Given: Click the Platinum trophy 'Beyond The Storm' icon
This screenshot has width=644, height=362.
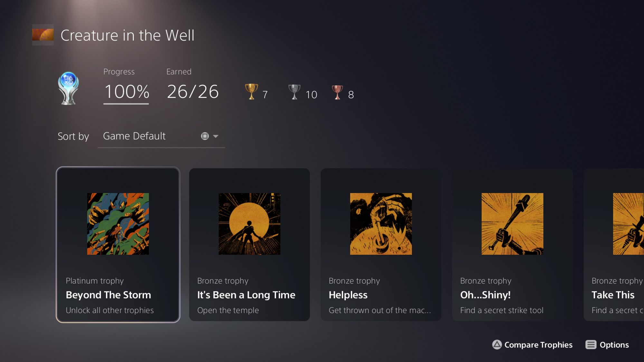Looking at the screenshot, I should coord(118,223).
